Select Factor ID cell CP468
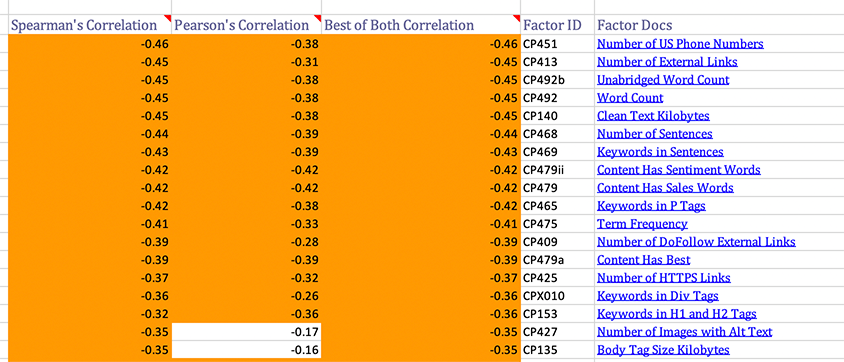 point(557,133)
